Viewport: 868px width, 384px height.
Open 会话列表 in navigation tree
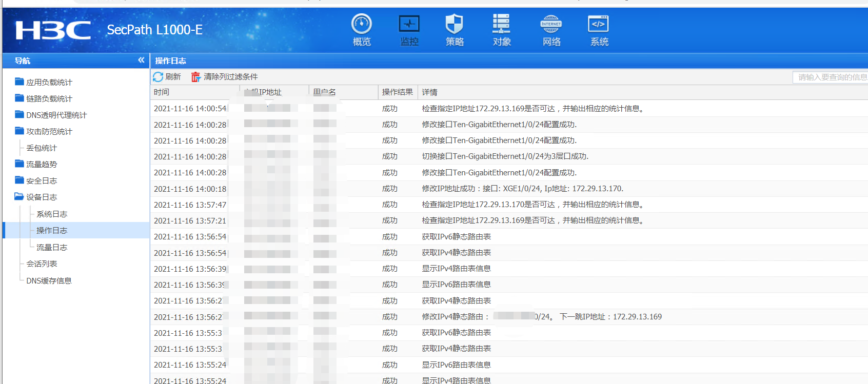(42, 264)
